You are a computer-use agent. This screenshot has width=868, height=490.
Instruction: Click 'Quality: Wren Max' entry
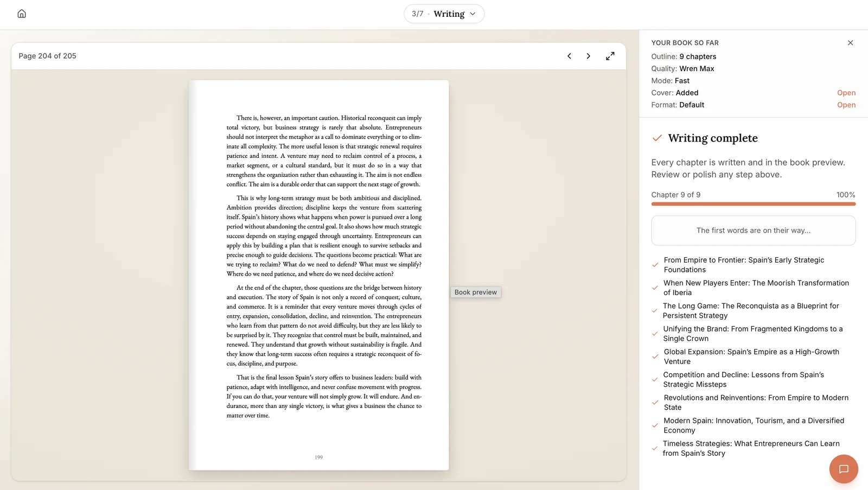click(682, 68)
